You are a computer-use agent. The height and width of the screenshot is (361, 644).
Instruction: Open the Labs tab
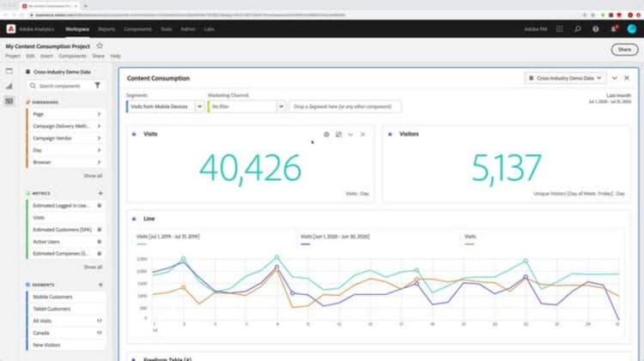(x=209, y=29)
